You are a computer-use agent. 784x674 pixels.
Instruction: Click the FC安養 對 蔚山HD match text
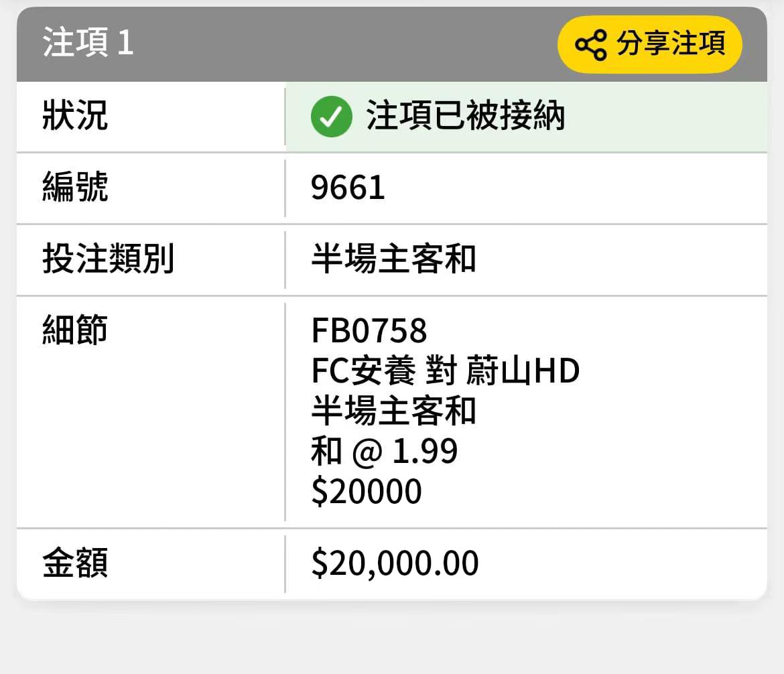click(x=445, y=370)
